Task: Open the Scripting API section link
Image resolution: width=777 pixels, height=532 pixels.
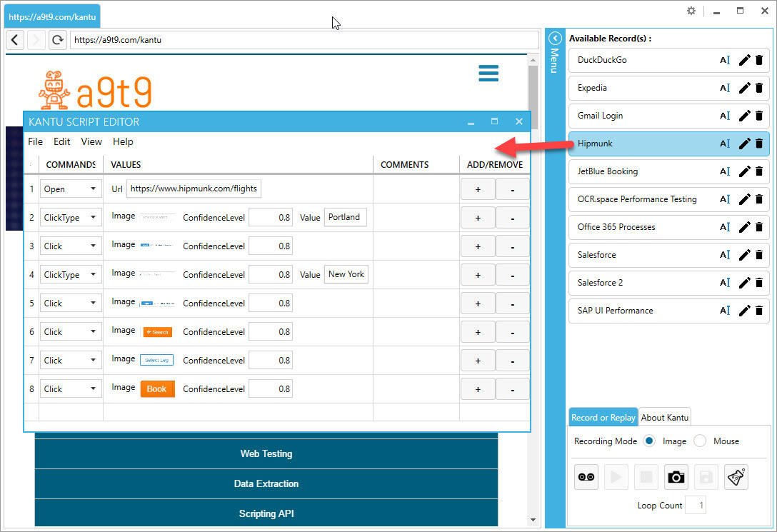Action: click(266, 513)
